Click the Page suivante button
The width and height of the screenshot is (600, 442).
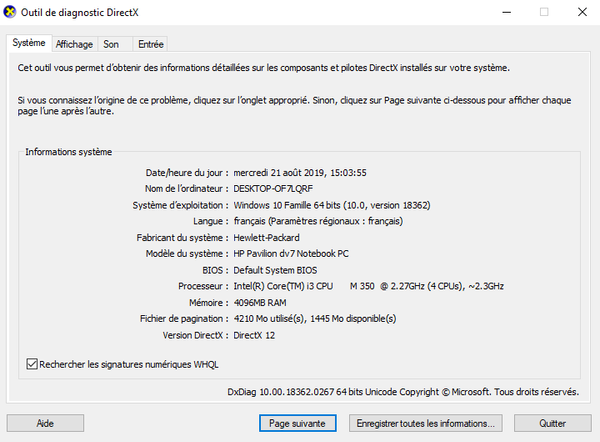point(297,423)
